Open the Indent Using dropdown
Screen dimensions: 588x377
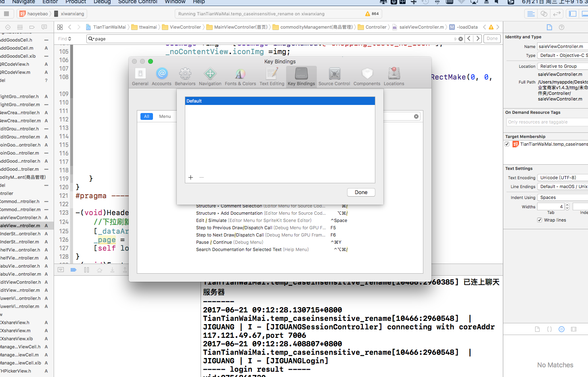click(563, 197)
